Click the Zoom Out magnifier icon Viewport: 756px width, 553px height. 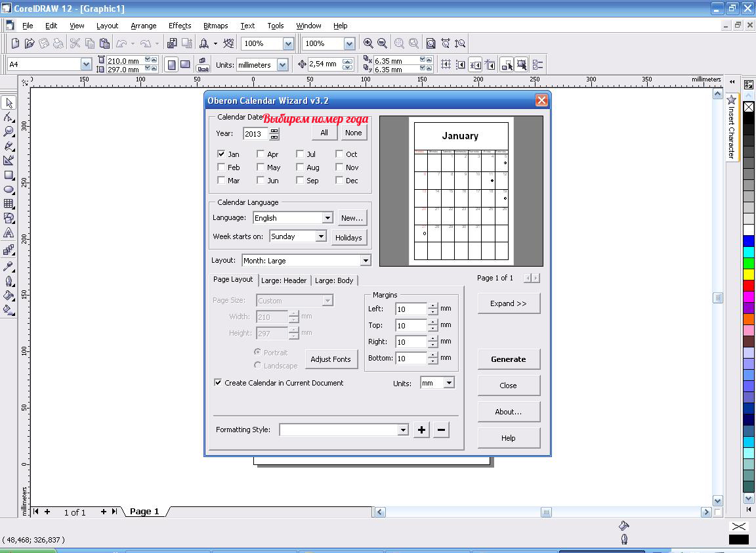[x=383, y=43]
